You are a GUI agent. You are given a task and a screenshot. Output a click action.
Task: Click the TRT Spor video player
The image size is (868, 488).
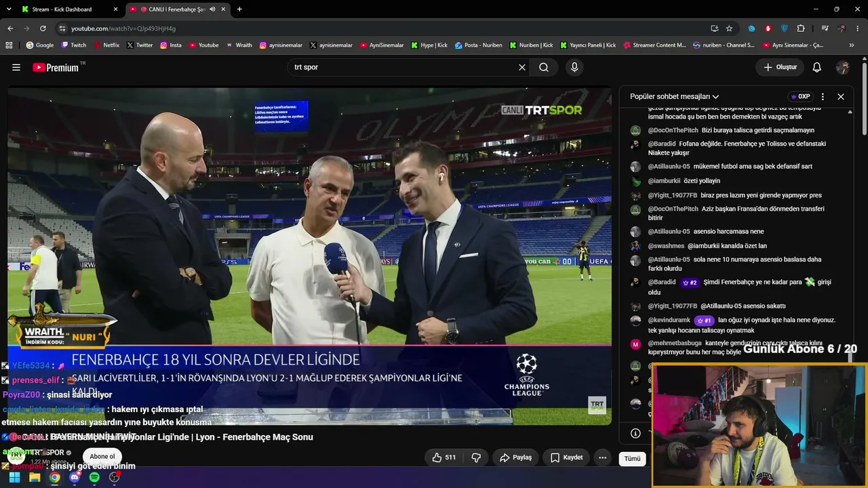(x=309, y=256)
